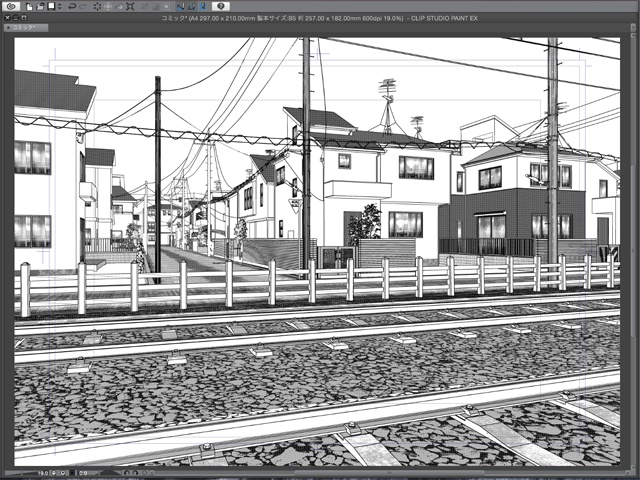Click the Fill icon in command bar

click(x=119, y=7)
